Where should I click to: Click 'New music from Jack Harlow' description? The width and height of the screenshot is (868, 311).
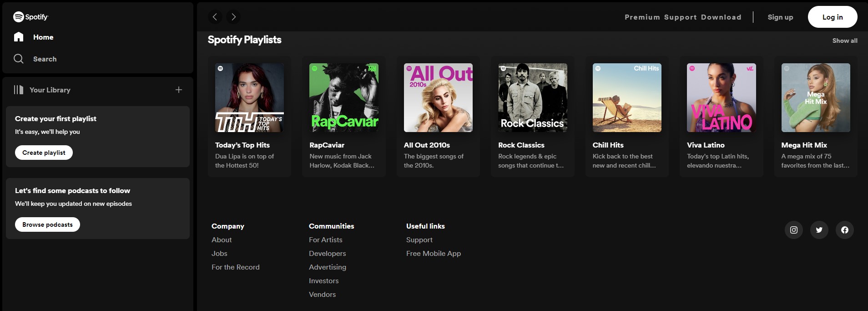tap(342, 161)
